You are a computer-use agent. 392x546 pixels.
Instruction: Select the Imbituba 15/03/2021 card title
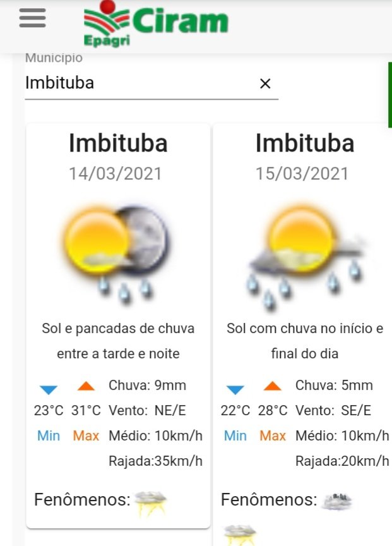305,143
